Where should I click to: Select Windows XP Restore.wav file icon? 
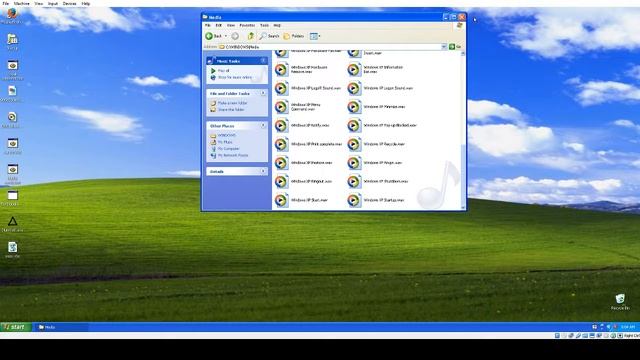281,163
